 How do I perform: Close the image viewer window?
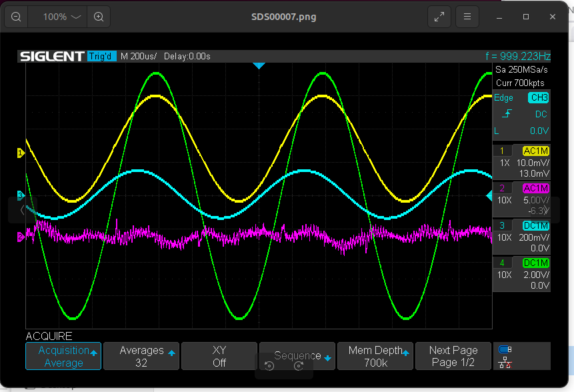pos(553,17)
